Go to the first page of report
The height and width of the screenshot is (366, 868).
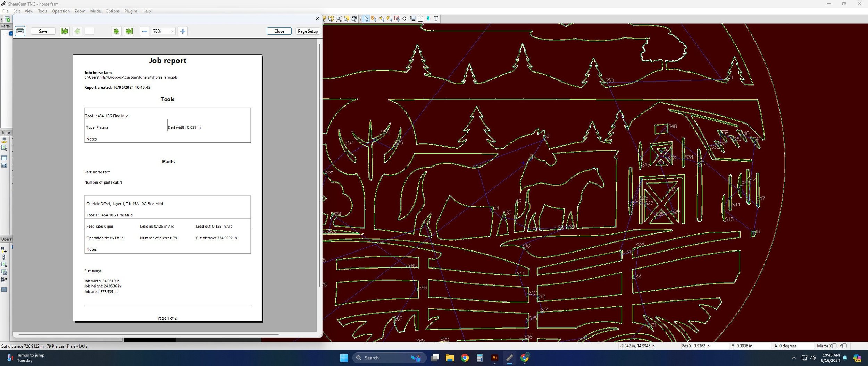tap(65, 31)
